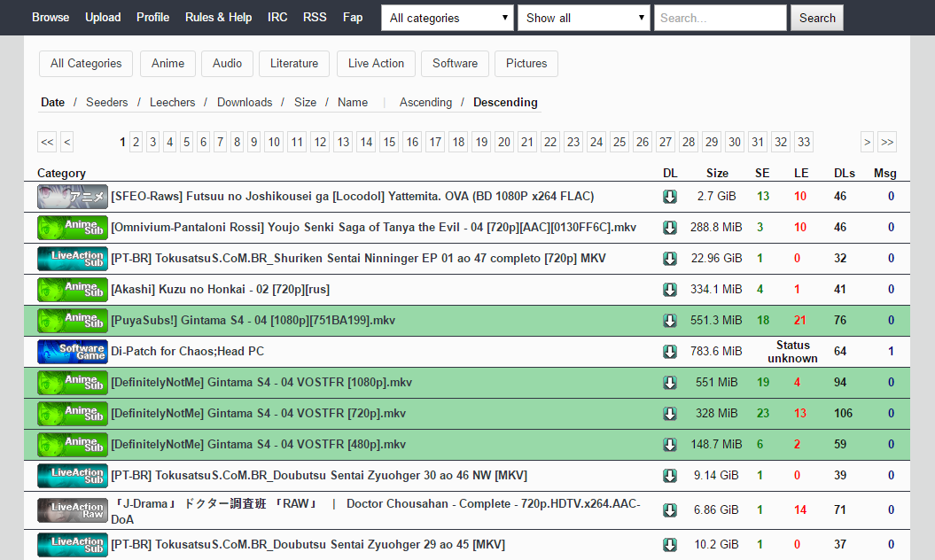The width and height of the screenshot is (935, 560).
Task: Download Akashi Kuzu no Honkai 02 torrent
Action: tap(670, 290)
